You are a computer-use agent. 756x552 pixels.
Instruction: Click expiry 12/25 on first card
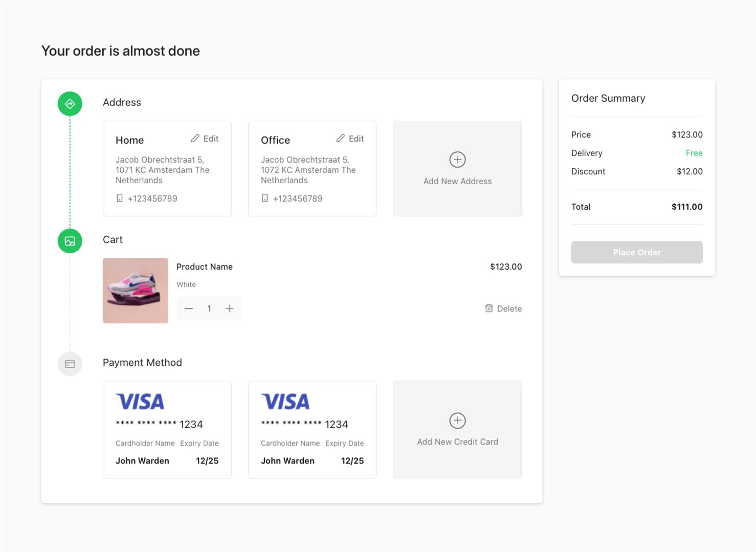pyautogui.click(x=207, y=461)
